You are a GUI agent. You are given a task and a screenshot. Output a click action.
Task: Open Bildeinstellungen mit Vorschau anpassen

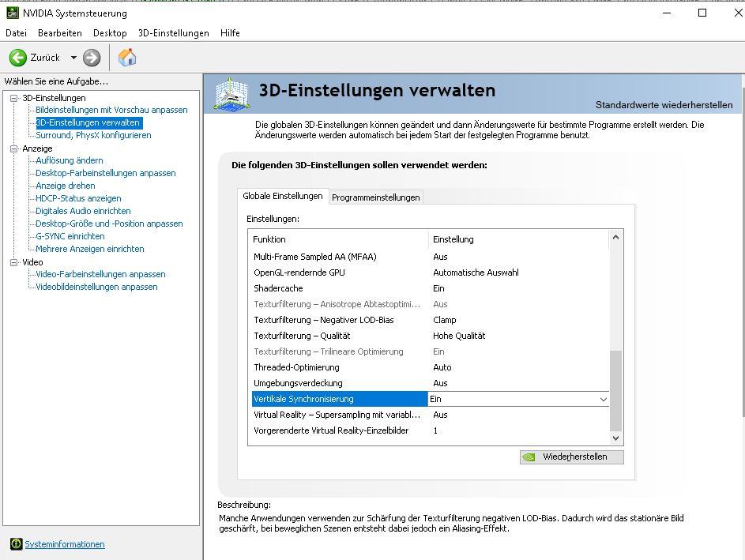click(x=111, y=110)
